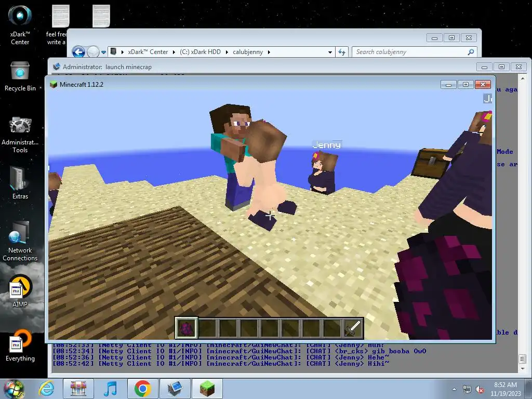Refresh the calubjenny folder view
This screenshot has height=399, width=532.
point(342,52)
